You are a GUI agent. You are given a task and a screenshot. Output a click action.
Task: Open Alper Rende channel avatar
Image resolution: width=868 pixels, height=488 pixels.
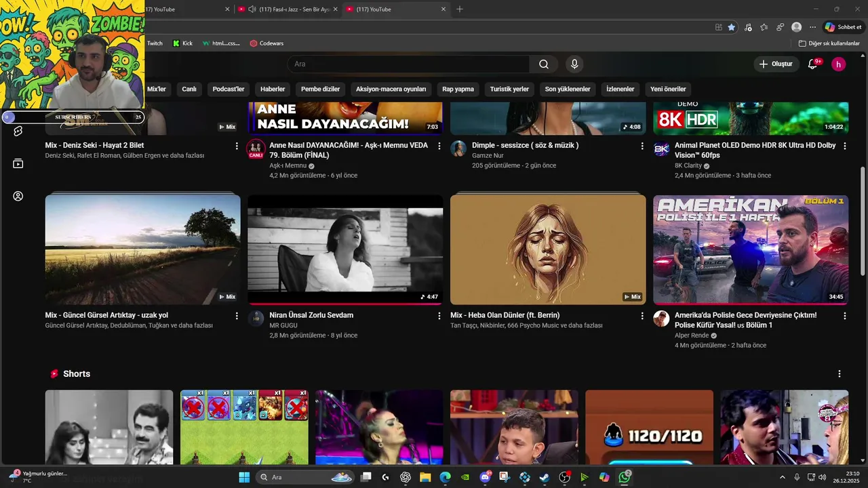tap(661, 319)
